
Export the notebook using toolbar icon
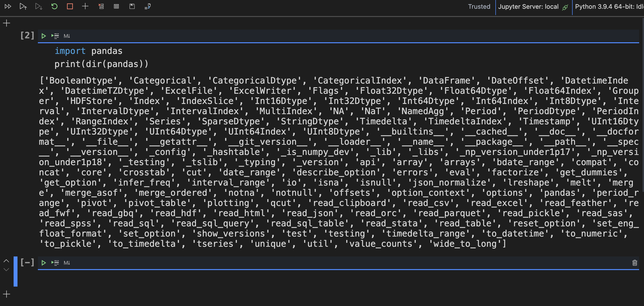pos(147,7)
